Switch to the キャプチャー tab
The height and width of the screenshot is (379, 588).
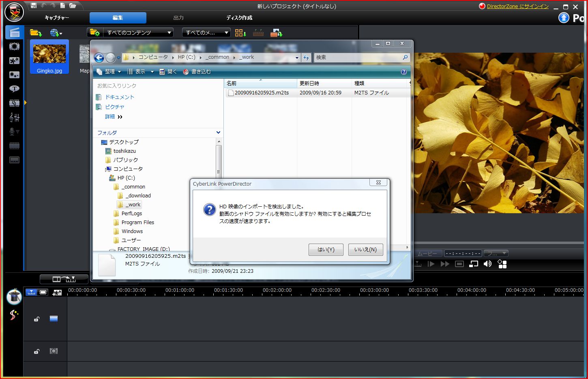pyautogui.click(x=57, y=18)
